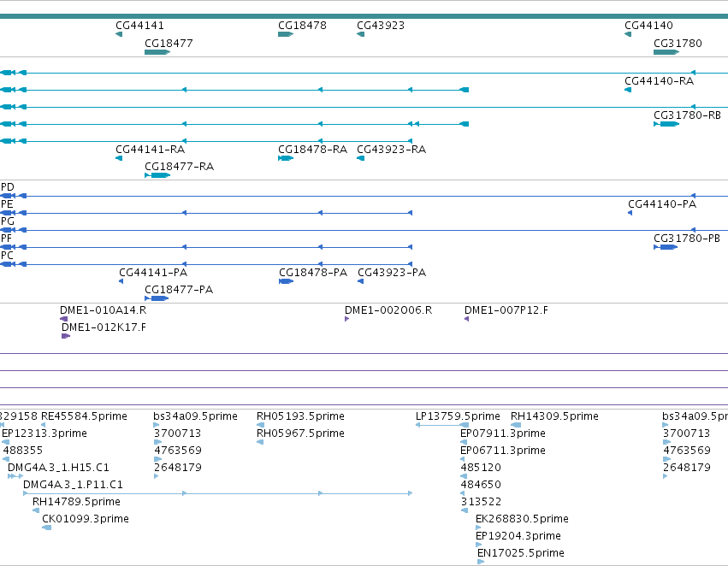Image resolution: width=728 pixels, height=566 pixels.
Task: Click the CG31780-RB transcript arrow glyph
Action: coord(666,124)
